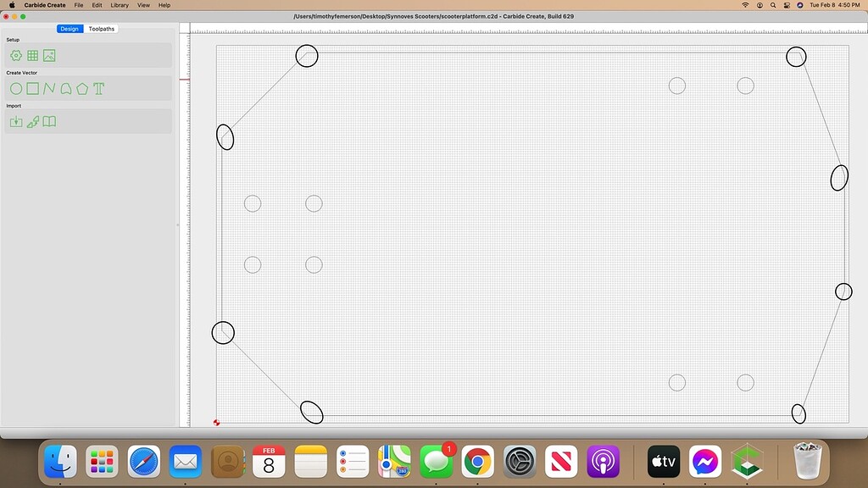
Task: Open the Trace Image tool
Action: (33, 122)
